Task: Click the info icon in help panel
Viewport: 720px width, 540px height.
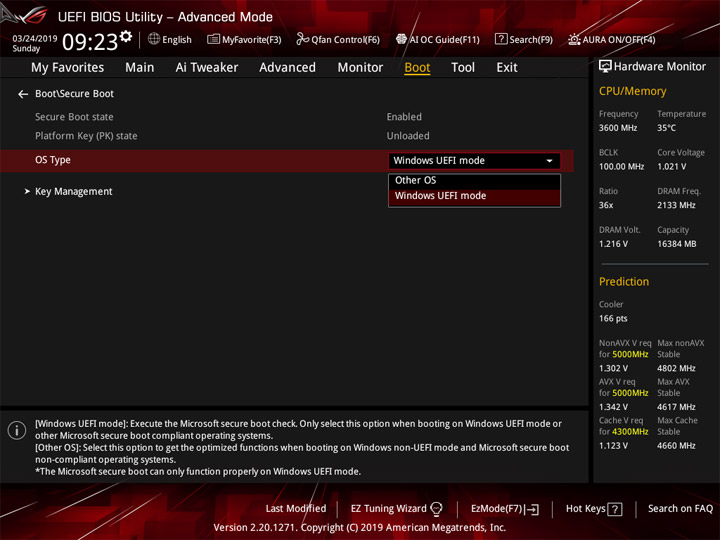Action: click(x=17, y=430)
